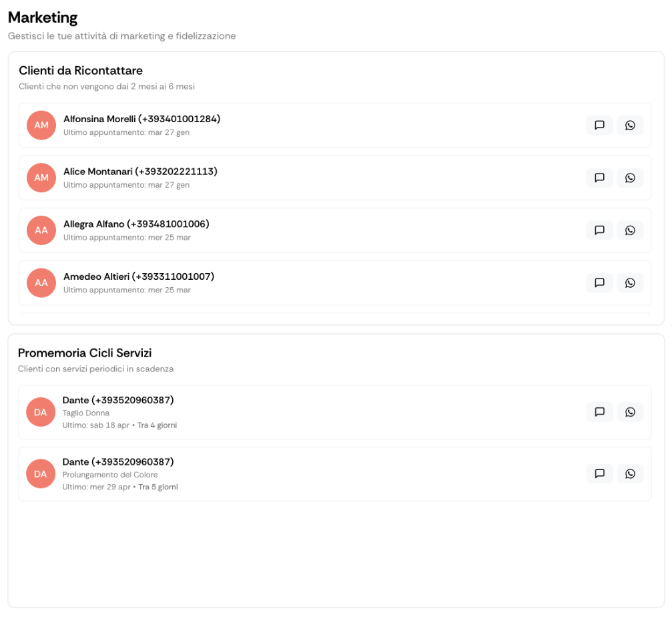The image size is (672, 617).
Task: Message Amedeo Altieri with chat icon
Action: click(599, 282)
